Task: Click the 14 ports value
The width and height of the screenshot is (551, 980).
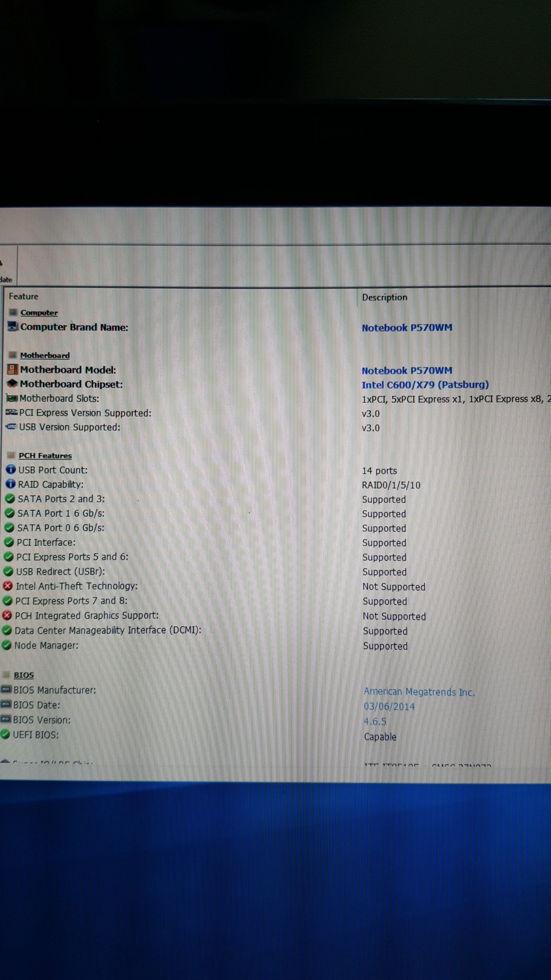Action: pos(379,471)
